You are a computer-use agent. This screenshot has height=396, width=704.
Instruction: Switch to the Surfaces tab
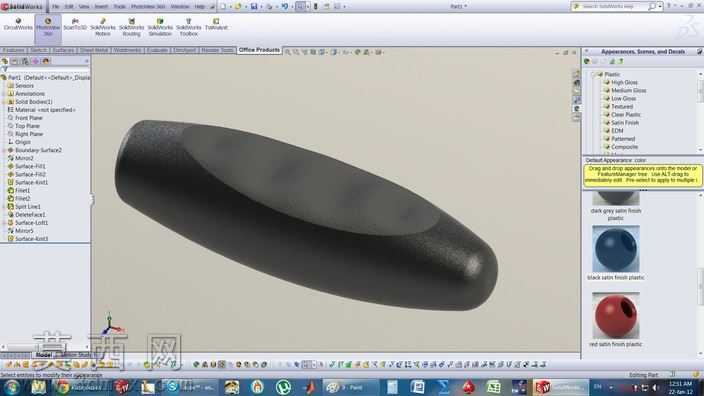point(63,50)
